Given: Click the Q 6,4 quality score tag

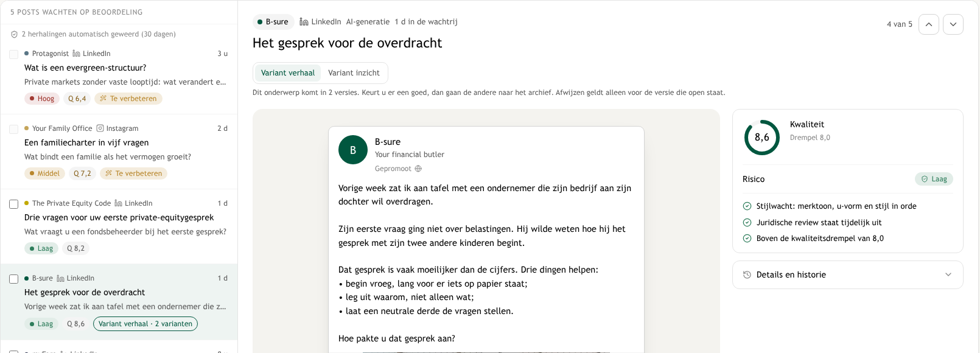Looking at the screenshot, I should click(x=77, y=99).
